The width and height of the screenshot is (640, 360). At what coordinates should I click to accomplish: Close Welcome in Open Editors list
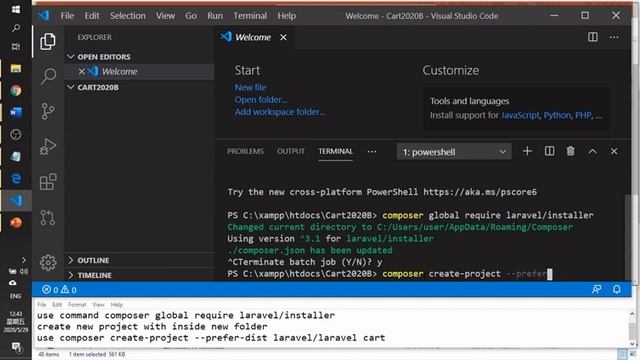(82, 71)
